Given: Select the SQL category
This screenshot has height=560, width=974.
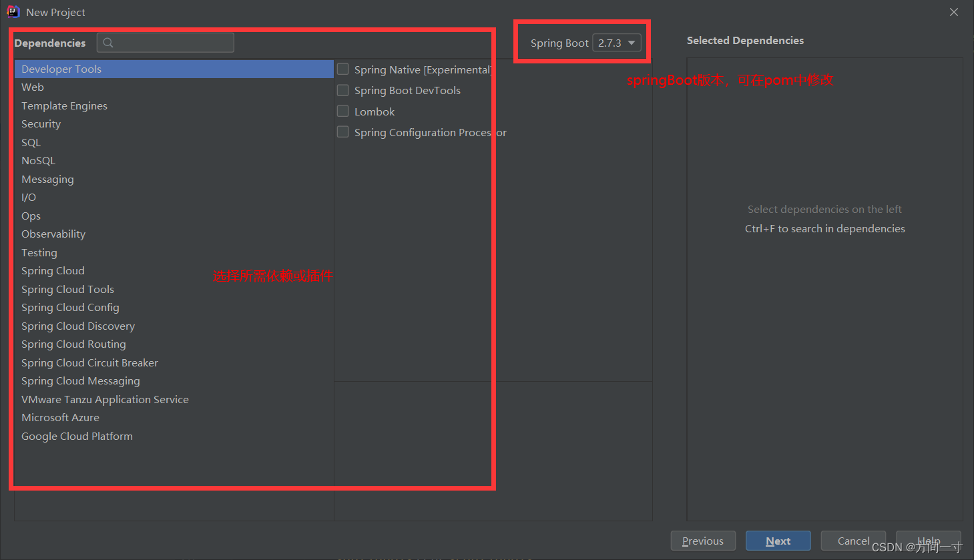Looking at the screenshot, I should 174,142.
